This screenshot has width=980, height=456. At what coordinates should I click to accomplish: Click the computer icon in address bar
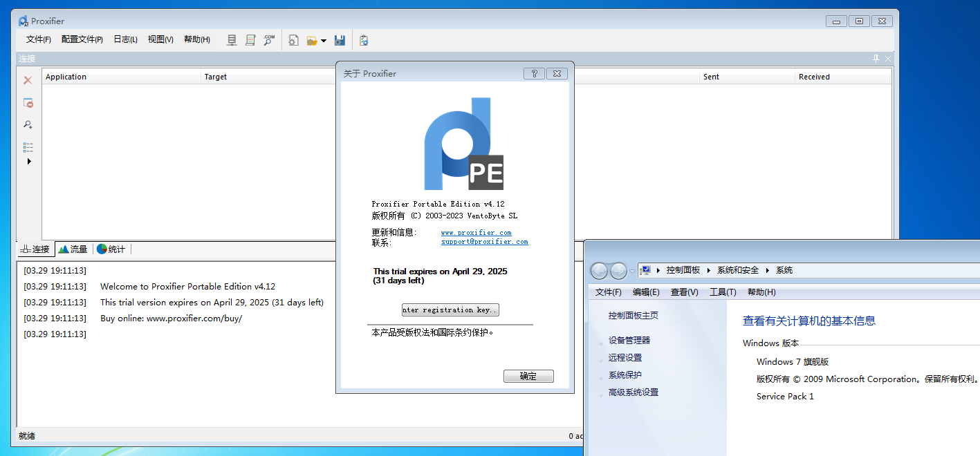pyautogui.click(x=646, y=270)
